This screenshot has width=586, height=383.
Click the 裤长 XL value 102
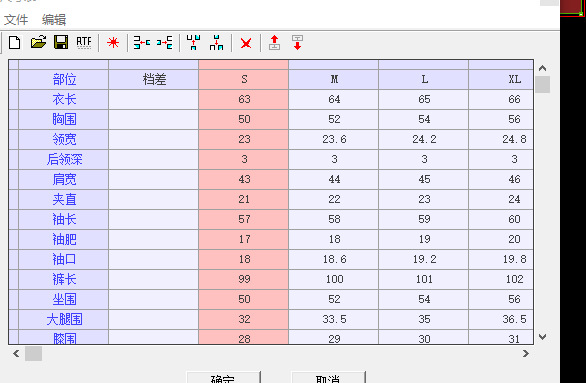pos(501,279)
